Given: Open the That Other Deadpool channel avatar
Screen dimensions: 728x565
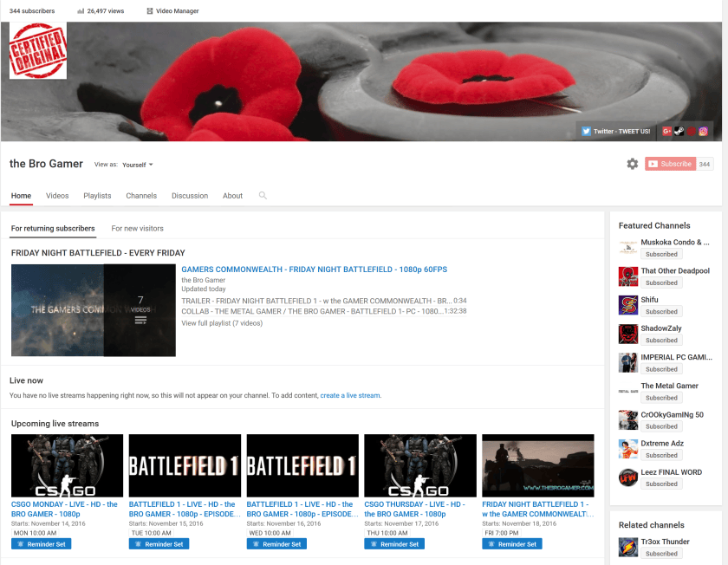Looking at the screenshot, I should click(628, 276).
